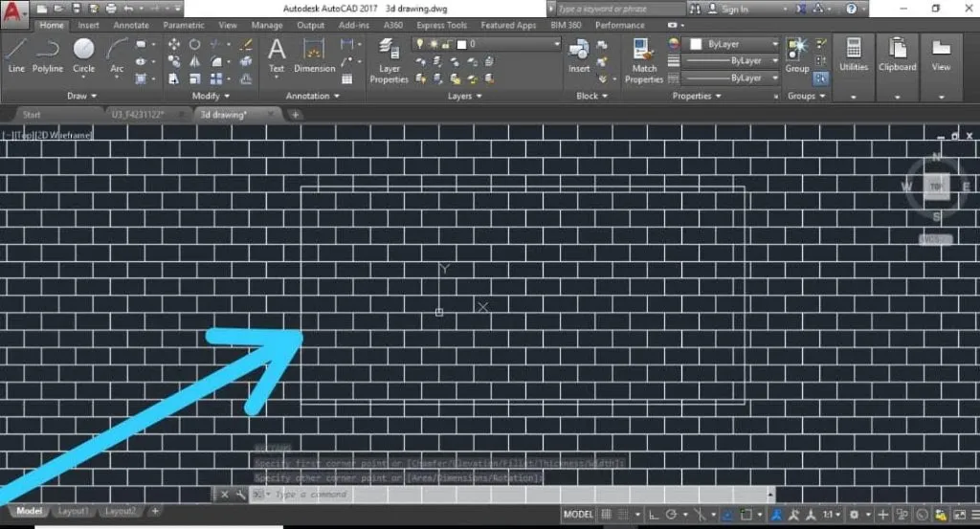Screen dimensions: 980x529
Task: Click the customization hamburger icon in status bar
Action: click(975, 515)
